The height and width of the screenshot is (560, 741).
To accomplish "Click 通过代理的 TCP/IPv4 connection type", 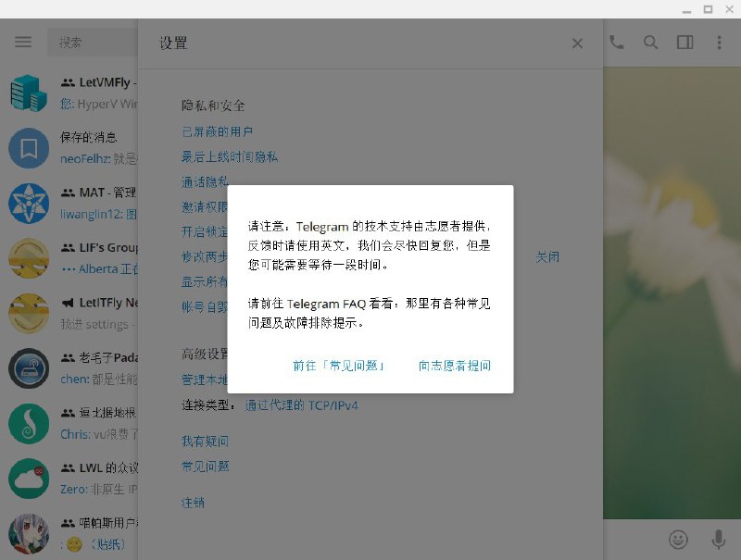I will pyautogui.click(x=302, y=405).
